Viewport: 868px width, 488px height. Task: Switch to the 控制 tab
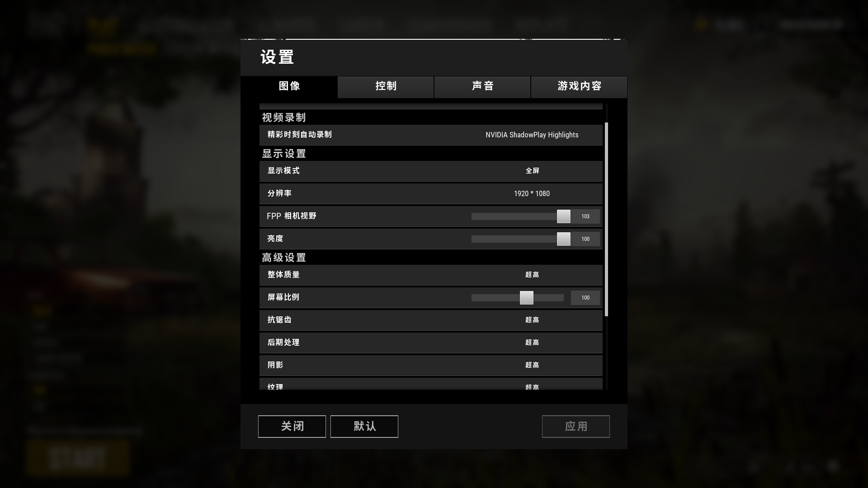tap(386, 87)
